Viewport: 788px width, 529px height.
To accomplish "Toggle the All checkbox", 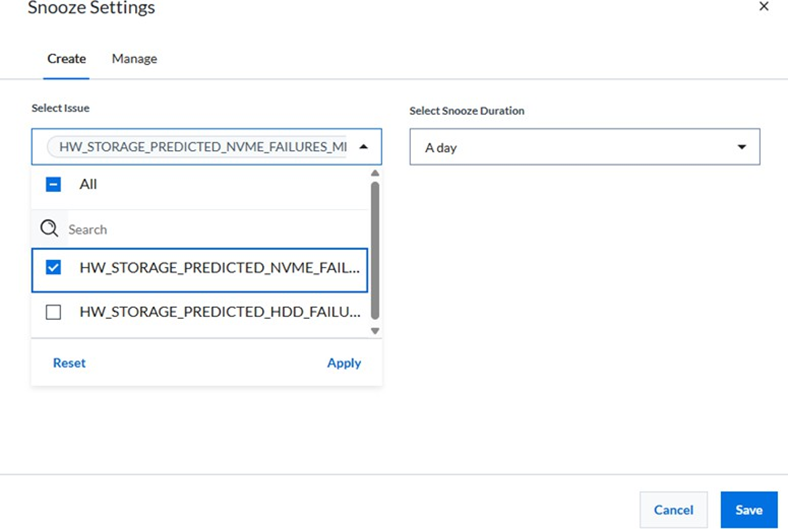I will (x=53, y=184).
